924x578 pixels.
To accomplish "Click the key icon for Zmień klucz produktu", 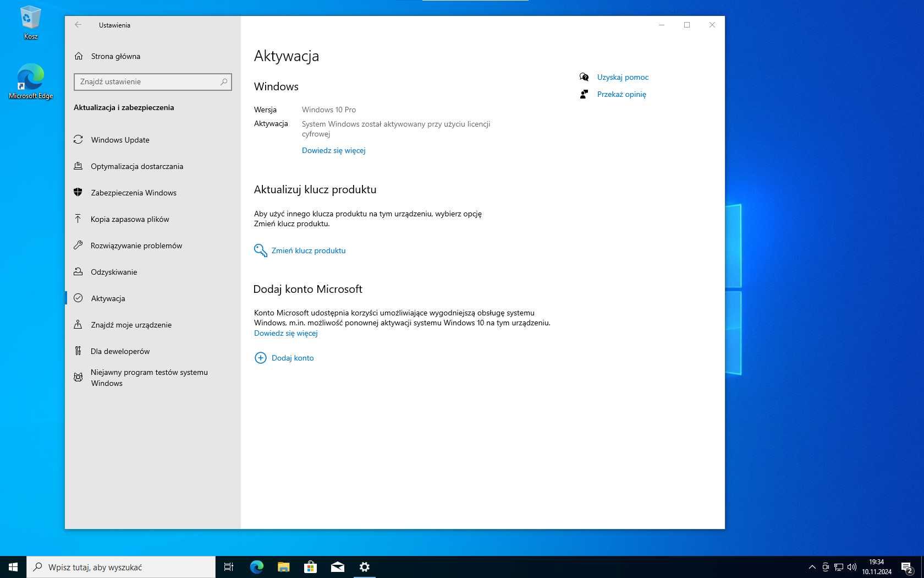I will coord(260,250).
